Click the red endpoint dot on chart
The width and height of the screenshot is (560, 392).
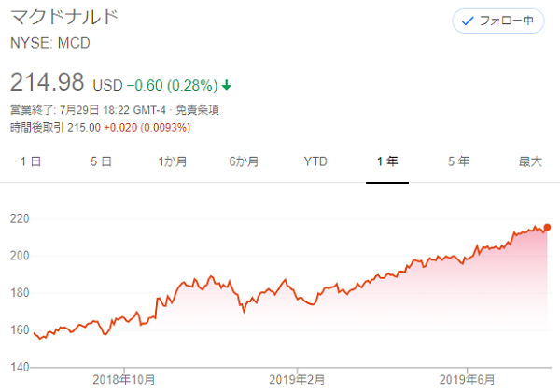[547, 227]
